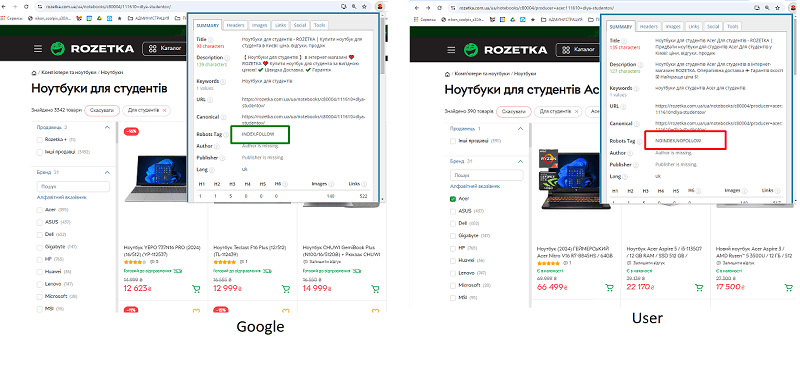Switch to Links tab in left SEO panel
The width and height of the screenshot is (800, 370).
[281, 25]
